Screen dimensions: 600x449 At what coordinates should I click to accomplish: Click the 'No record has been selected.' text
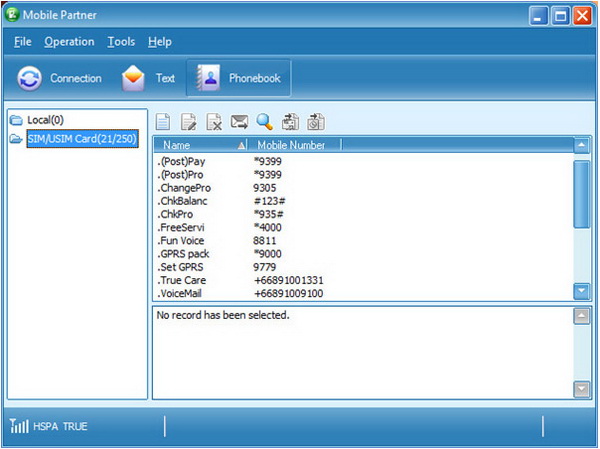point(223,315)
